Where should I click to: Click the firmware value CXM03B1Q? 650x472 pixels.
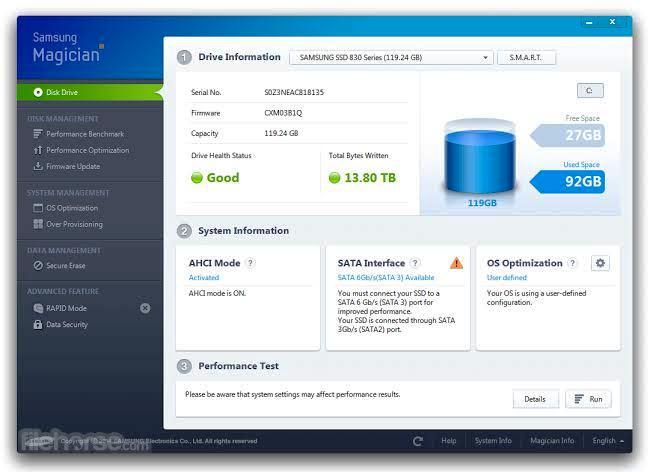[283, 113]
